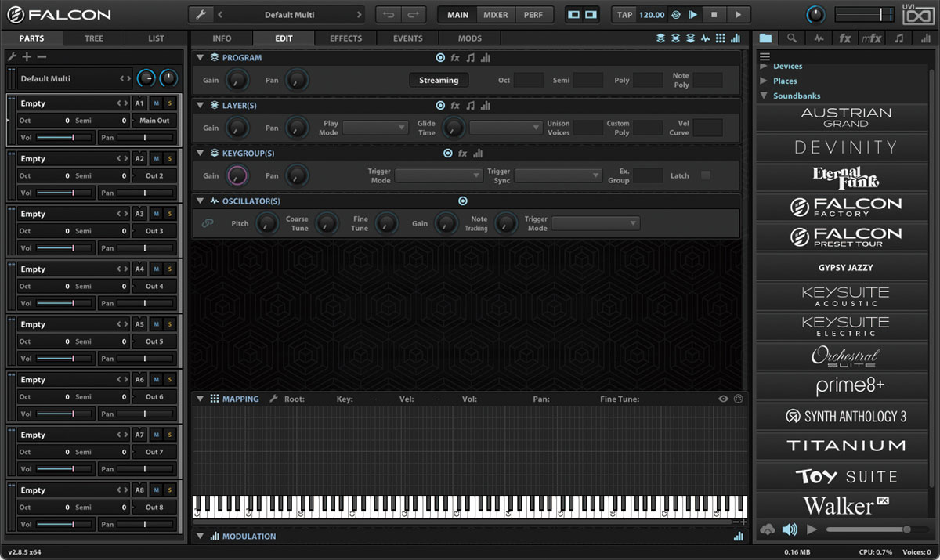
Task: Mute part A1
Action: [x=157, y=103]
